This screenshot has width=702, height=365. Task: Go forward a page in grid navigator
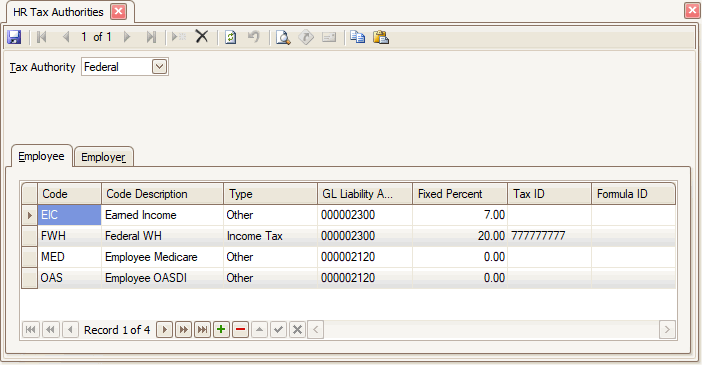tap(184, 330)
